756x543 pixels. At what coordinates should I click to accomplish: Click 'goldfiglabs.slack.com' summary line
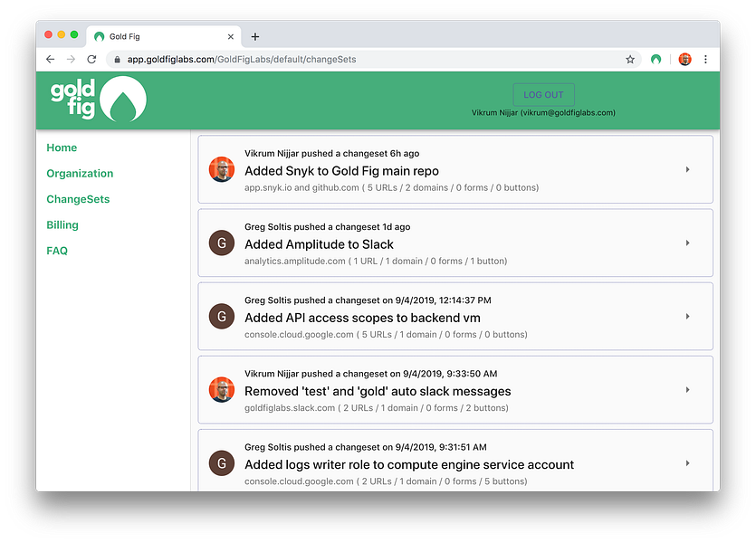pyautogui.click(x=377, y=408)
